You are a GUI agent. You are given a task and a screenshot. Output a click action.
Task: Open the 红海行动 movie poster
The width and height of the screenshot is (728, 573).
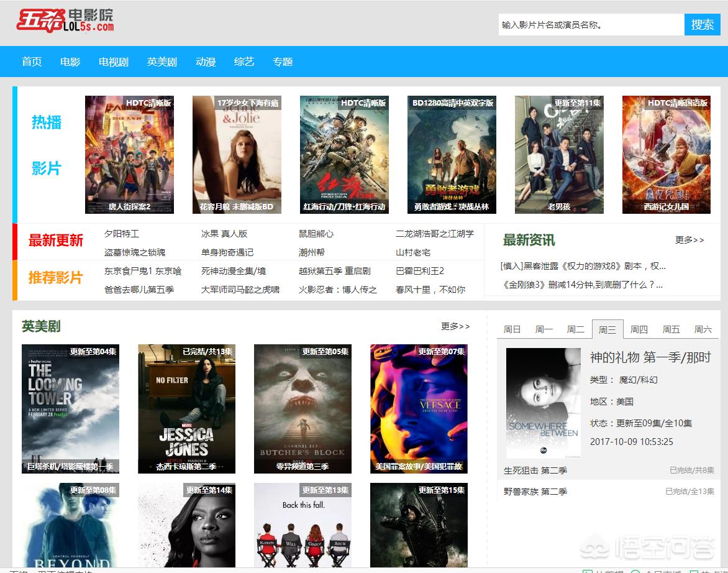(x=345, y=155)
